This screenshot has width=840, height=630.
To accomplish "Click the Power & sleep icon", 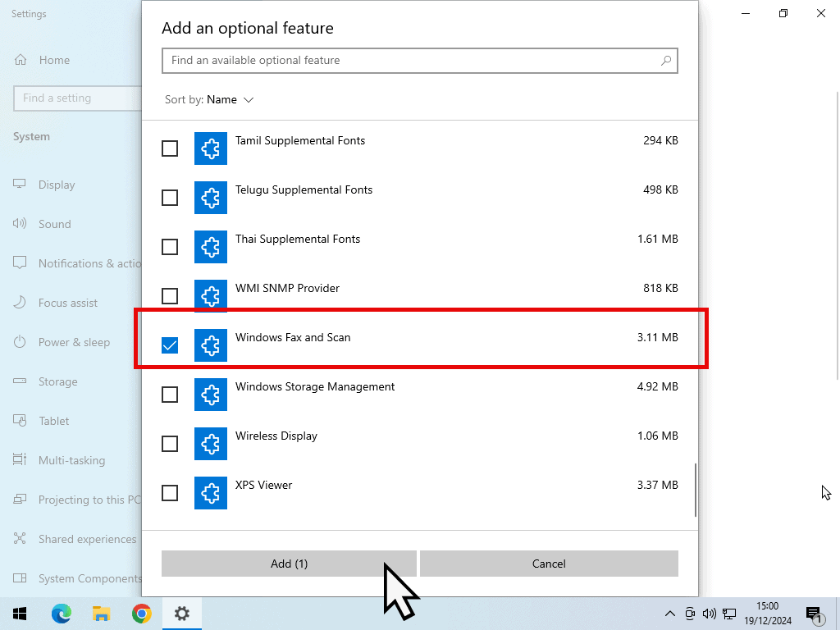I will (20, 342).
